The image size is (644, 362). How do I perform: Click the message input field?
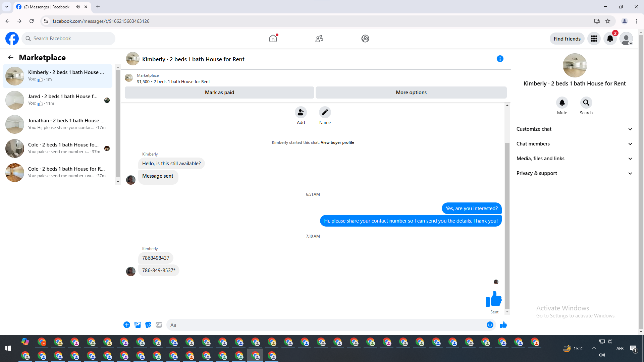pos(325,325)
